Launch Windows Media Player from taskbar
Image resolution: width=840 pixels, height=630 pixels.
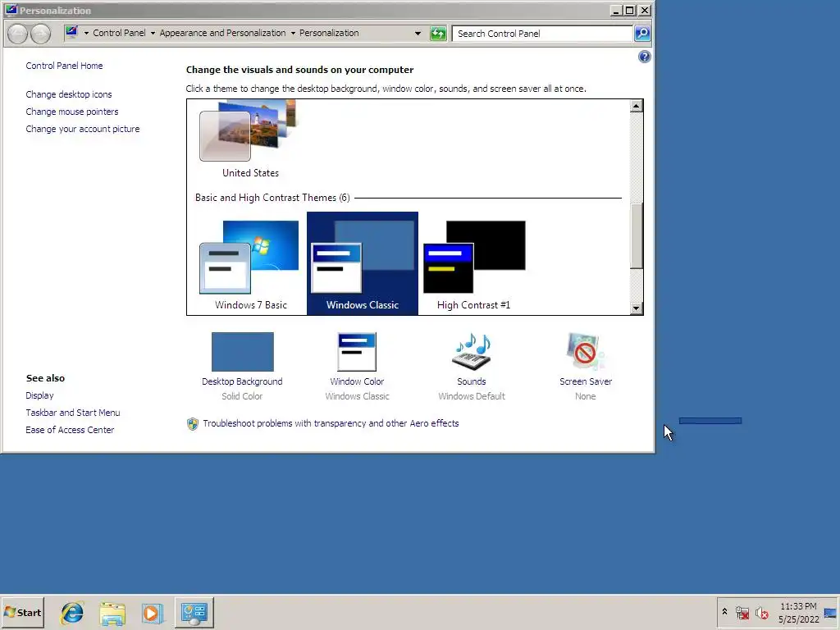tap(153, 613)
